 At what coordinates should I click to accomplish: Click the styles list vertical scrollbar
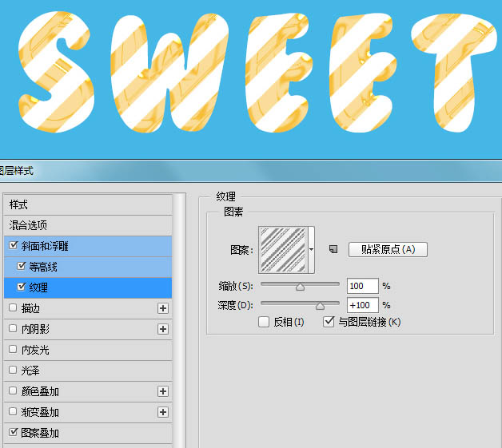tap(179, 320)
